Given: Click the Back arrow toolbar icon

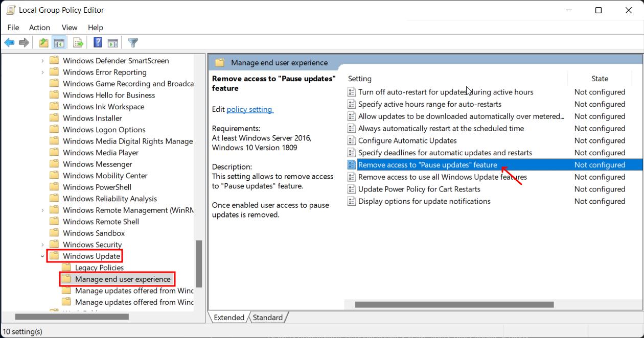Looking at the screenshot, I should click(9, 43).
